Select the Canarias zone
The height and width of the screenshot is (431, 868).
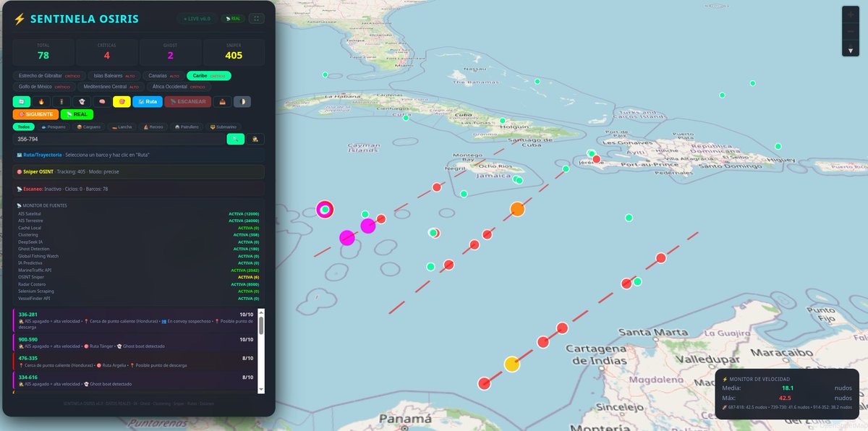[163, 76]
